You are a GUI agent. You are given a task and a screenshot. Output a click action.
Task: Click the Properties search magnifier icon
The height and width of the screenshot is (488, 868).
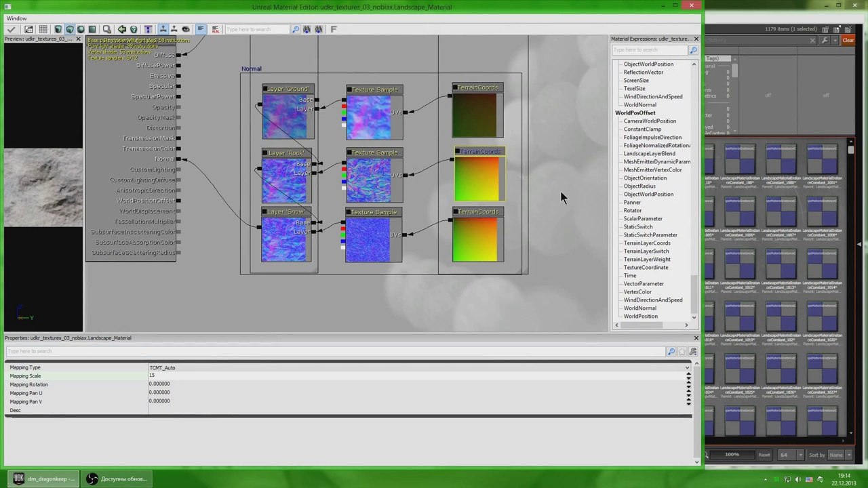click(671, 351)
